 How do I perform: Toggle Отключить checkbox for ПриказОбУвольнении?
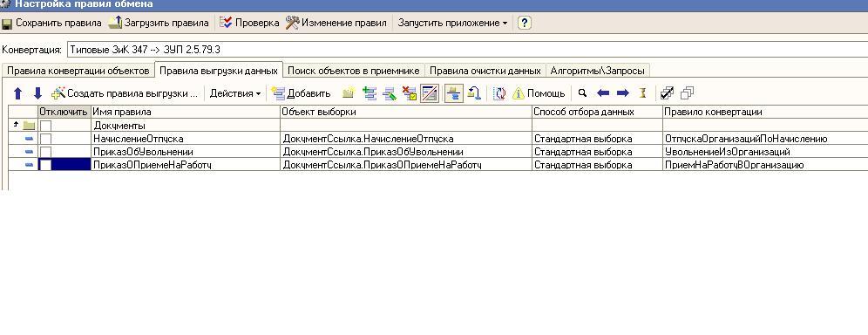pyautogui.click(x=45, y=152)
